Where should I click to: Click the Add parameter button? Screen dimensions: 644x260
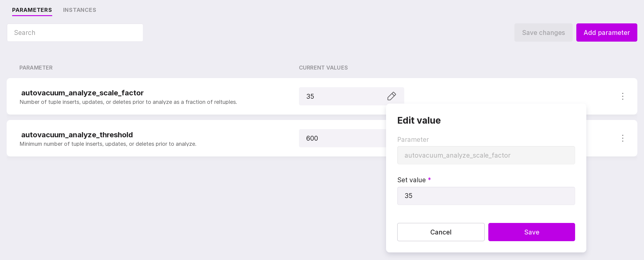click(x=606, y=32)
